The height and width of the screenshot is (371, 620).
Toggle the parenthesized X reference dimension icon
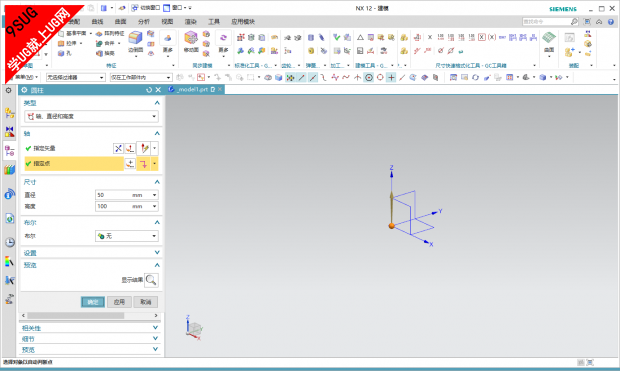pos(492,37)
